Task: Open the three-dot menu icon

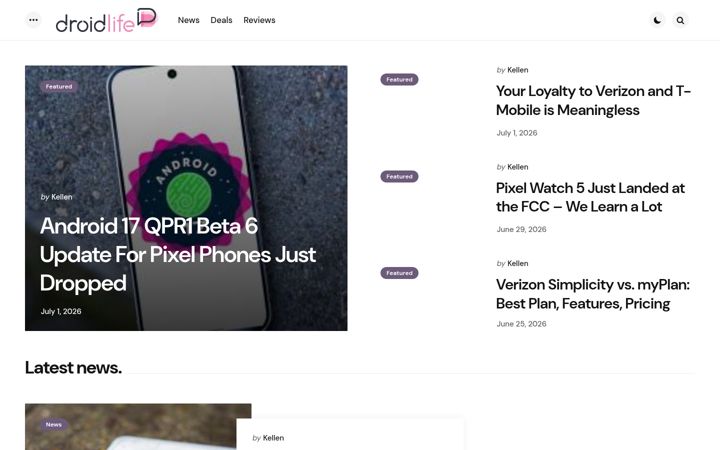Action: pos(33,20)
